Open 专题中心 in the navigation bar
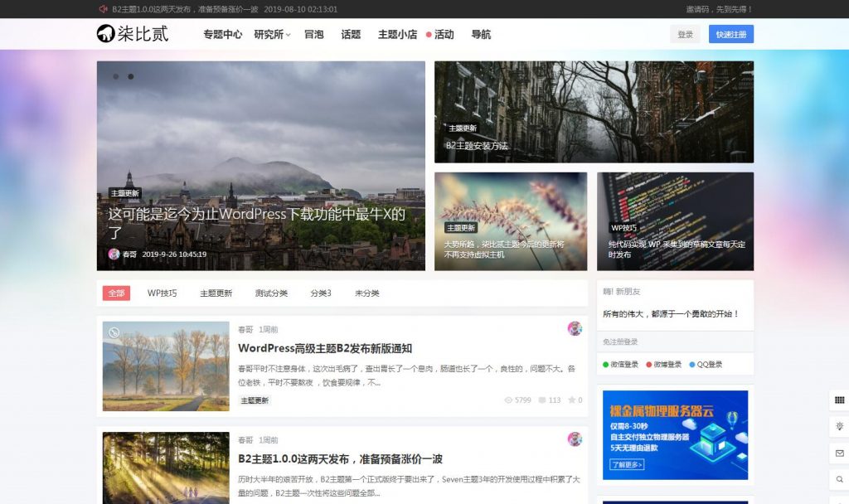Screen dimensions: 849x504 [222, 34]
